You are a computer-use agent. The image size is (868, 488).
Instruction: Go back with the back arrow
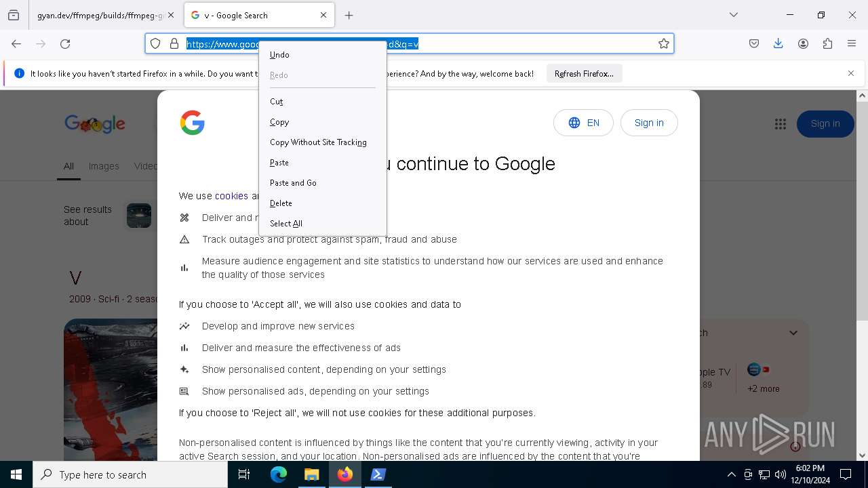(16, 44)
